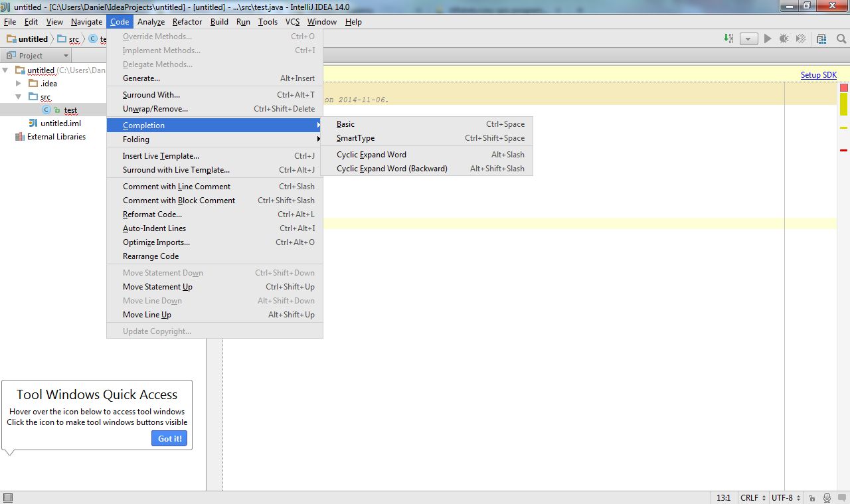Image resolution: width=850 pixels, height=504 pixels.
Task: Choose Insert Live Template...
Action: [x=214, y=156]
